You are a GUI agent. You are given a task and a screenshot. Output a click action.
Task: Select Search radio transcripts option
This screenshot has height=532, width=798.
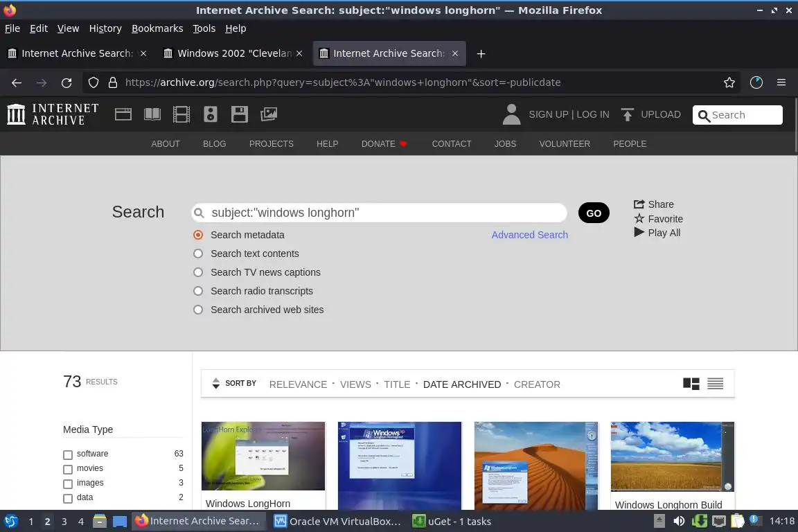point(198,291)
